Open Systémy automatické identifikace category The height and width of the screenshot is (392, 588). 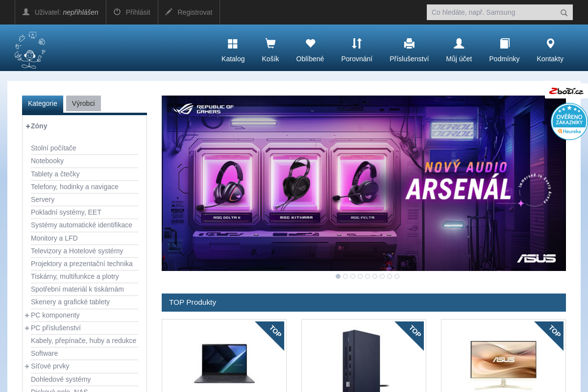[x=81, y=225]
